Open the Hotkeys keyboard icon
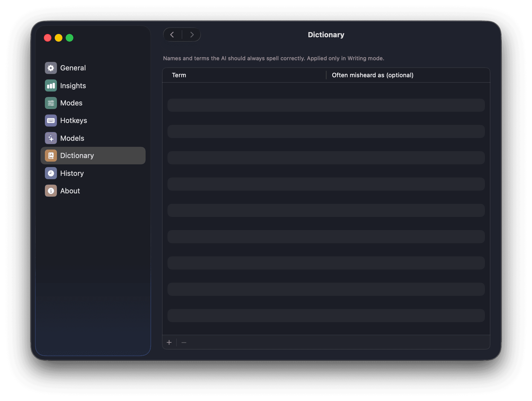The width and height of the screenshot is (532, 401). pyautogui.click(x=51, y=121)
